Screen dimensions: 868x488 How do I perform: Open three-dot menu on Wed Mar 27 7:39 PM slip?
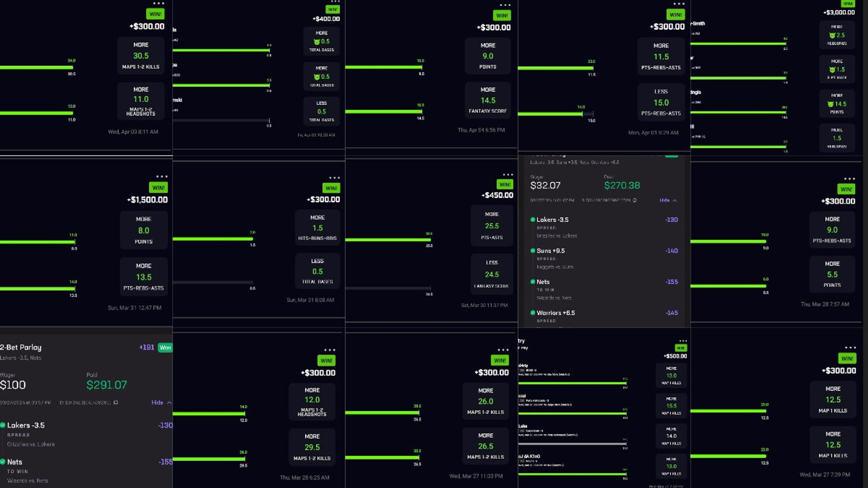(850, 348)
